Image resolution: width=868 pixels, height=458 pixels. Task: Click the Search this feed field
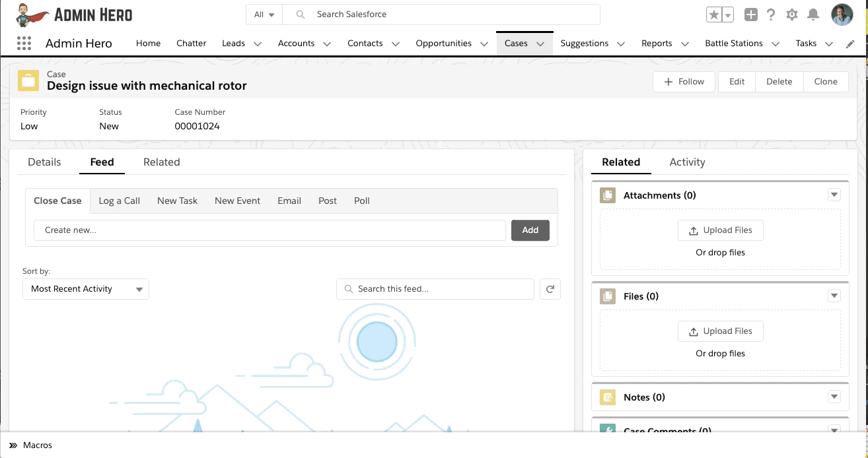pos(436,289)
